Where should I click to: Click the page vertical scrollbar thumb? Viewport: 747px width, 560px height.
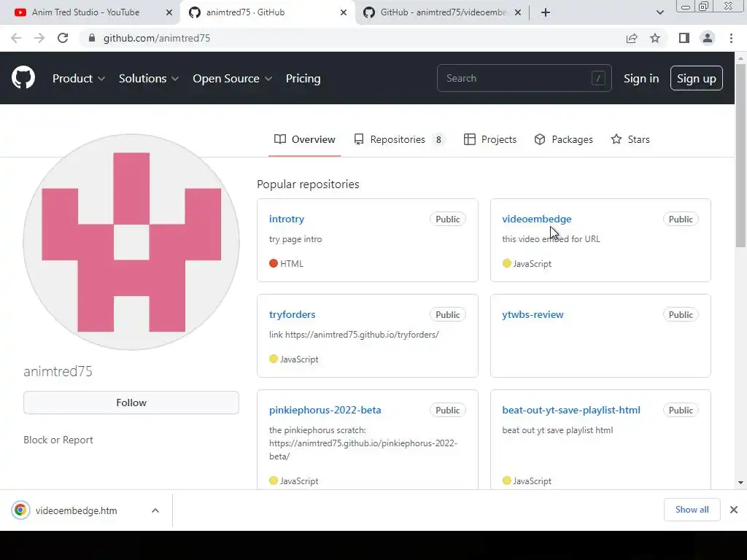tap(740, 155)
